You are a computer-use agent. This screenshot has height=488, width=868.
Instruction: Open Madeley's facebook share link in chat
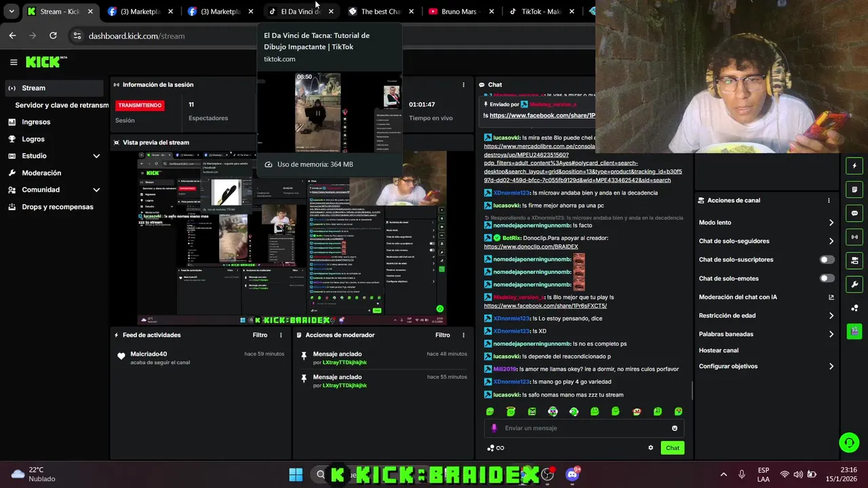coord(545,306)
